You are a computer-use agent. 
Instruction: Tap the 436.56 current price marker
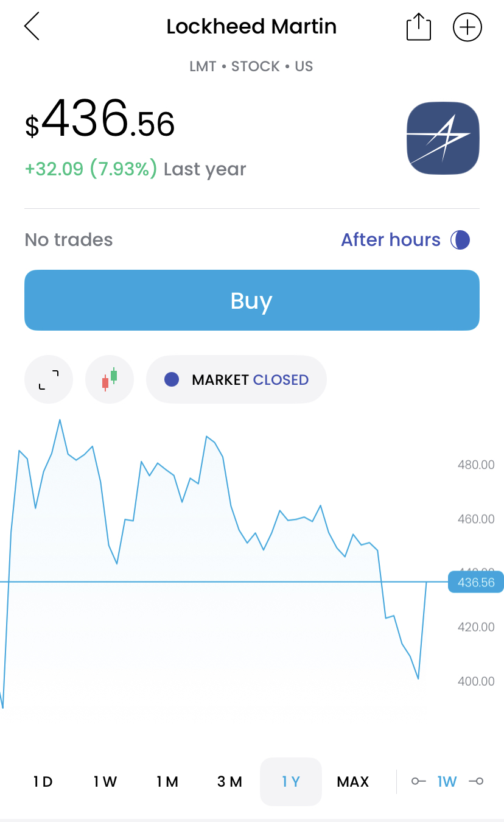pos(476,582)
